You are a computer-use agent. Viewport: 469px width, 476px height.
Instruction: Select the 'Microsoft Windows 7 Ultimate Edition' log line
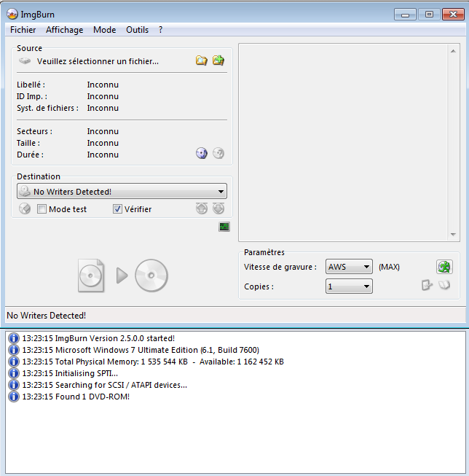click(141, 350)
